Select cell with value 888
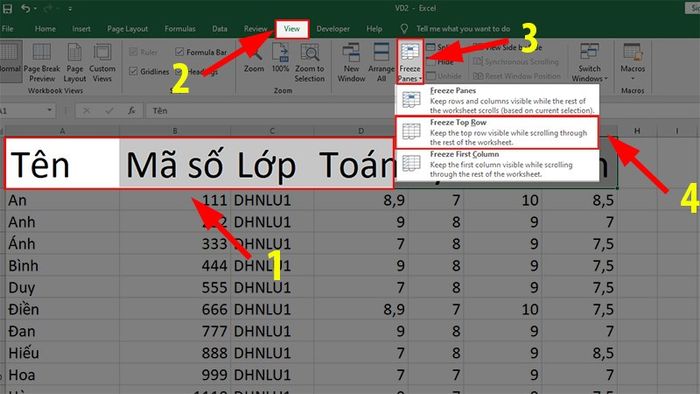700x394 pixels. pyautogui.click(x=175, y=353)
